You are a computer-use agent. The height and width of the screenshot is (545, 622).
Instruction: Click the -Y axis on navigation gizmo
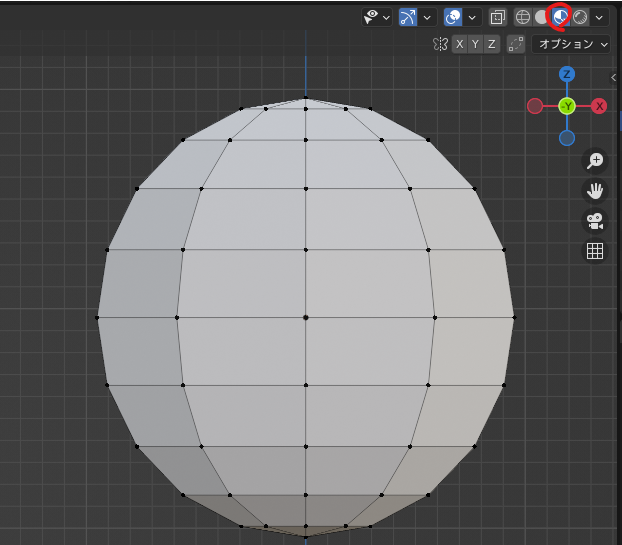click(x=567, y=106)
